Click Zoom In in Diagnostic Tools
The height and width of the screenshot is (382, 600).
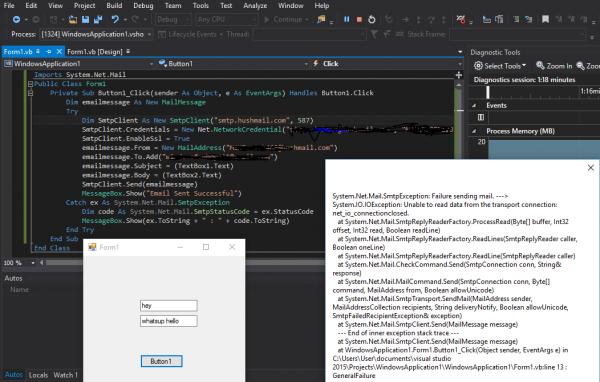pyautogui.click(x=554, y=66)
